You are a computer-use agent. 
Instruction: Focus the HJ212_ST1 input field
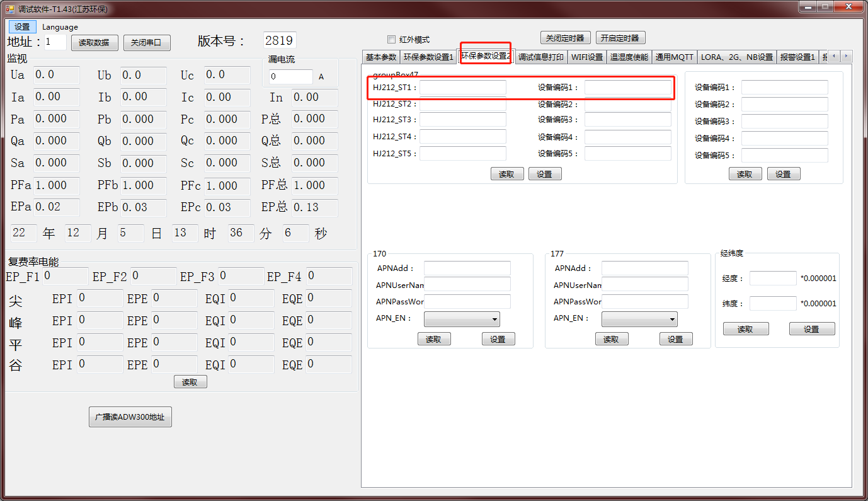462,88
